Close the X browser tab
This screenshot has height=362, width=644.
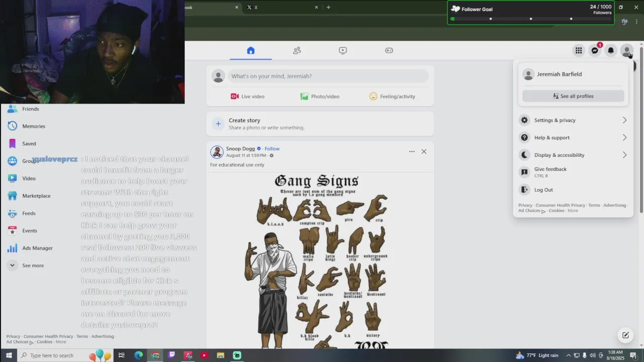tap(316, 7)
